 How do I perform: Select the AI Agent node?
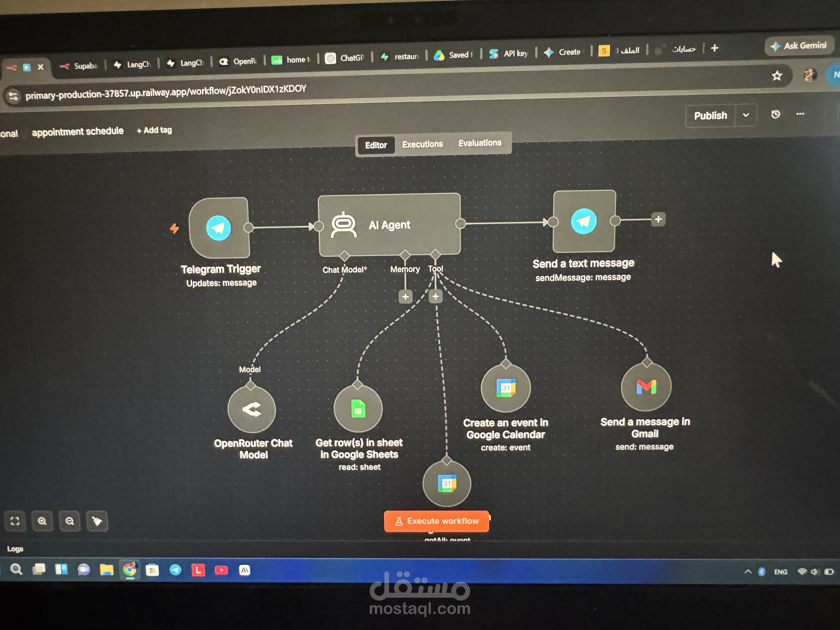click(390, 224)
